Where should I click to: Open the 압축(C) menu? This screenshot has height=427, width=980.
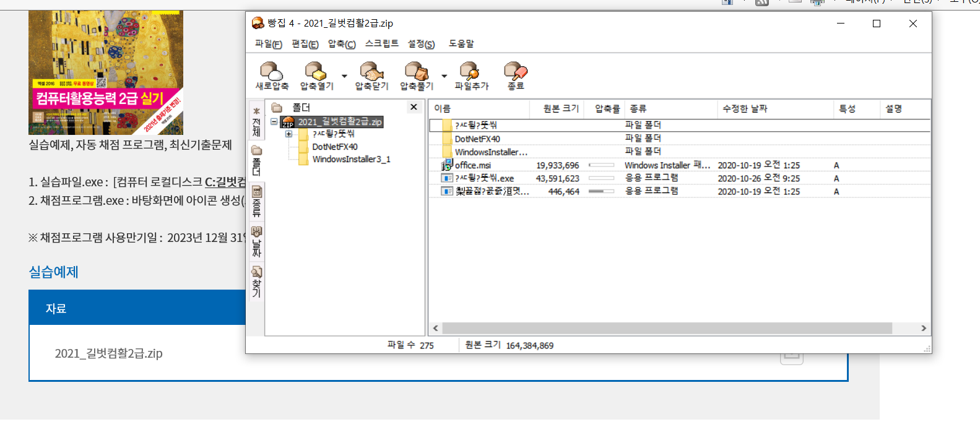[341, 44]
